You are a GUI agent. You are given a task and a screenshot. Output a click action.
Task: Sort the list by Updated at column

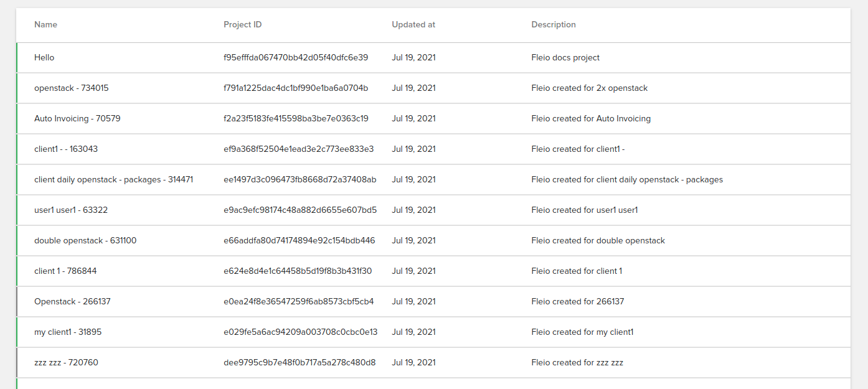[x=413, y=25]
